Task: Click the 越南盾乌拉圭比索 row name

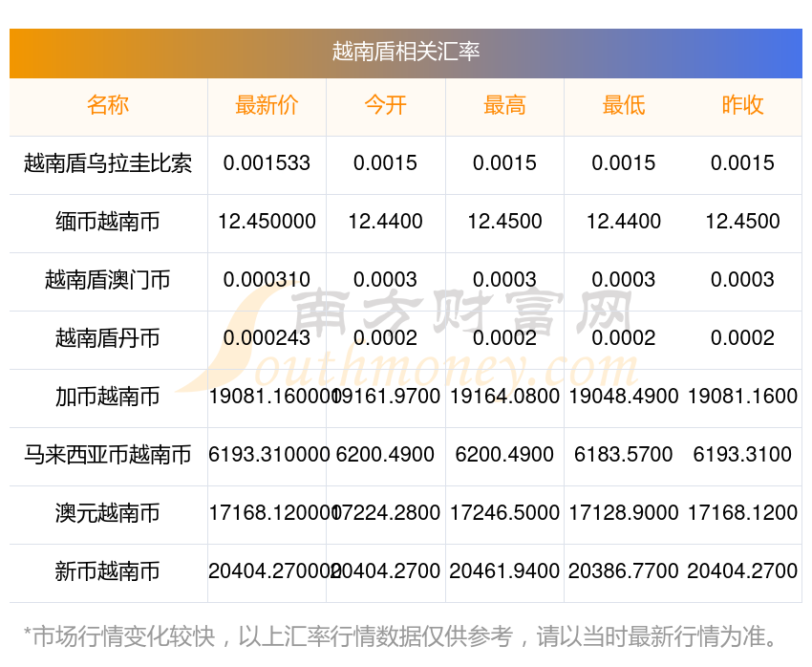Action: (108, 163)
